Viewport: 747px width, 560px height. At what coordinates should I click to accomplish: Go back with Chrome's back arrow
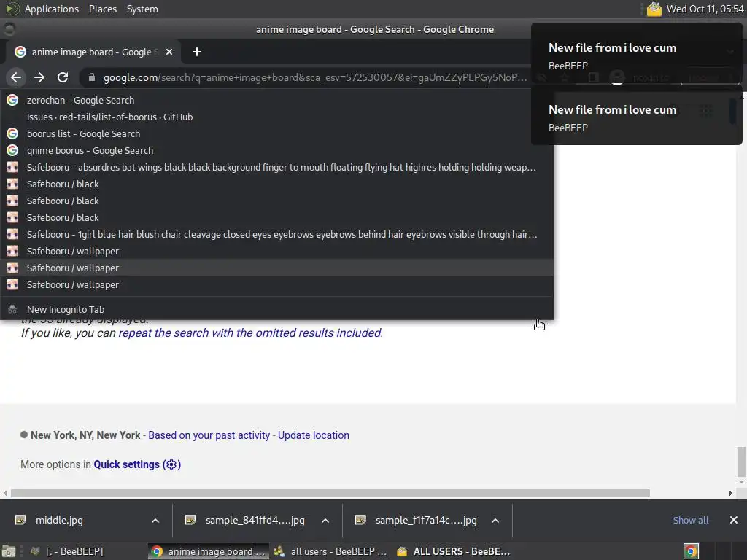pos(16,77)
